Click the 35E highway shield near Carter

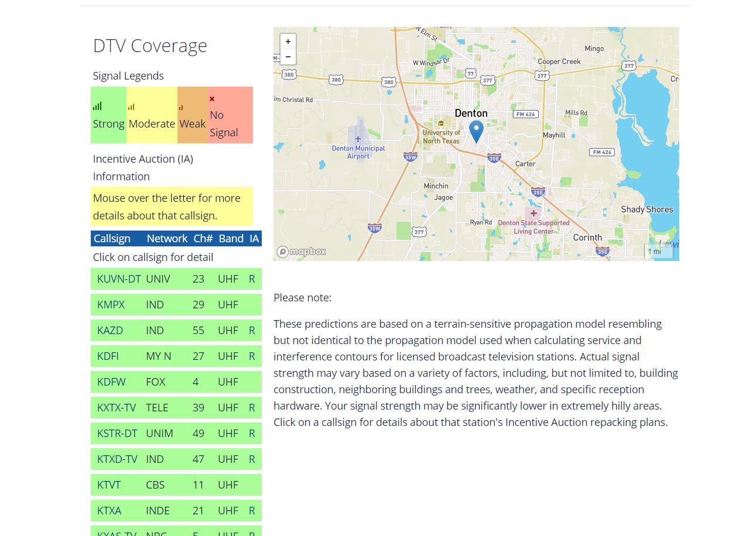494,158
